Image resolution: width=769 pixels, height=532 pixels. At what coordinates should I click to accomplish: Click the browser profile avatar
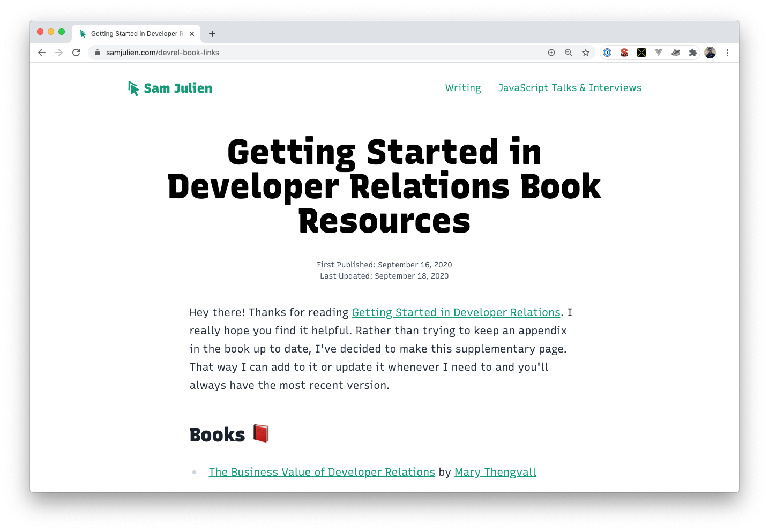point(710,53)
